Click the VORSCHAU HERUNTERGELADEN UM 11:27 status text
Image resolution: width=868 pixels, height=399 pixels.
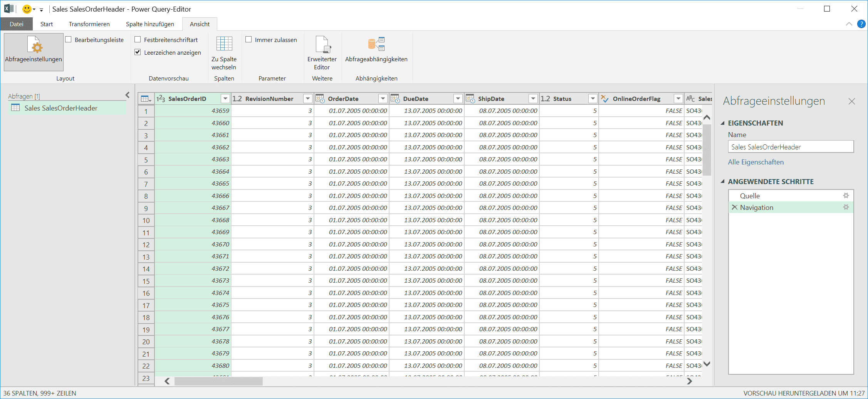coord(804,393)
